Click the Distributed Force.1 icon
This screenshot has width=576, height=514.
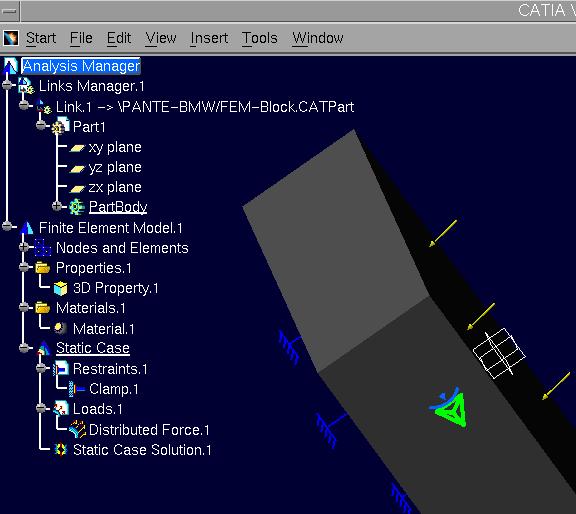[77, 429]
